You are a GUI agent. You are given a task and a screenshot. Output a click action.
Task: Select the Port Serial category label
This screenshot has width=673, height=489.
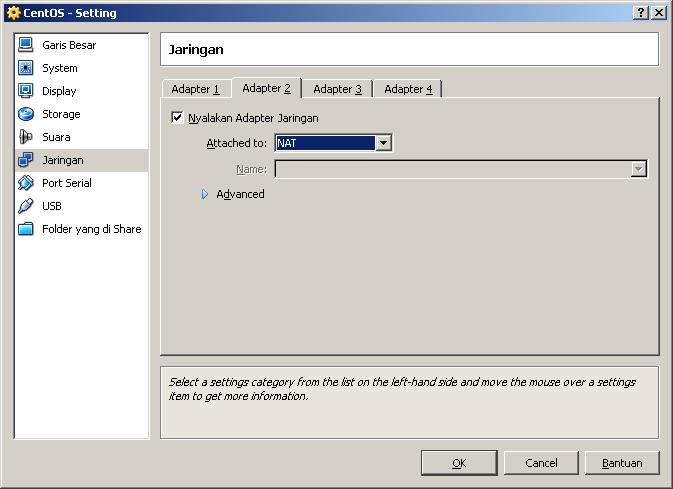67,183
